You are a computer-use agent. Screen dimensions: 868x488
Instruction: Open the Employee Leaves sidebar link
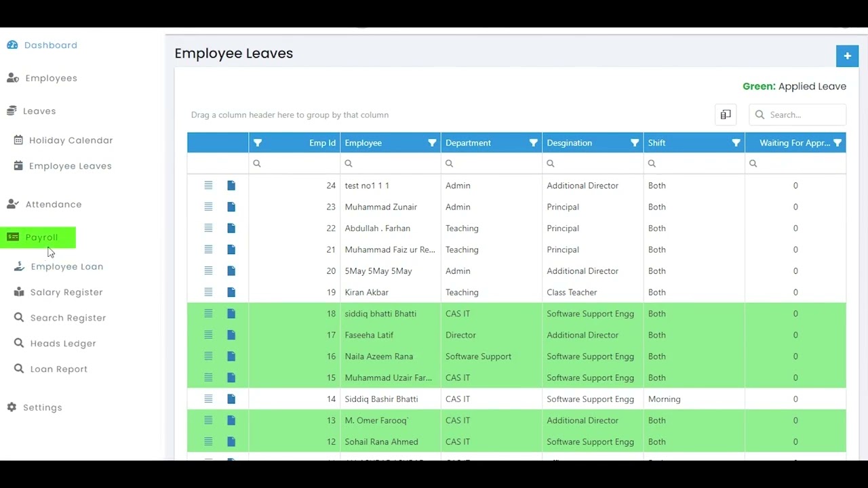pos(63,166)
